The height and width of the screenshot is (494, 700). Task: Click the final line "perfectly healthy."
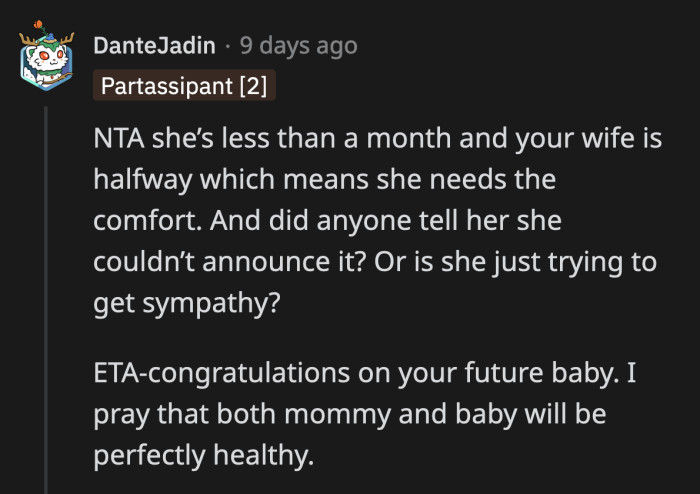pyautogui.click(x=203, y=453)
